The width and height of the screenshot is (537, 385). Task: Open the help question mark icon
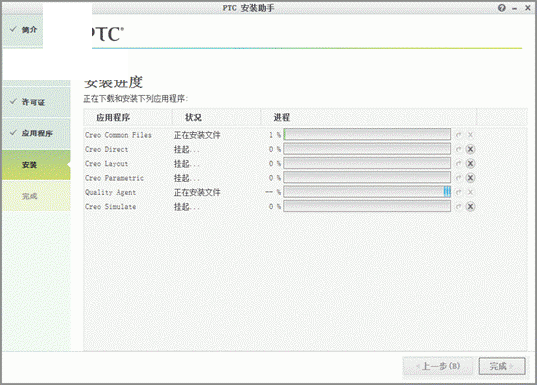[502, 8]
